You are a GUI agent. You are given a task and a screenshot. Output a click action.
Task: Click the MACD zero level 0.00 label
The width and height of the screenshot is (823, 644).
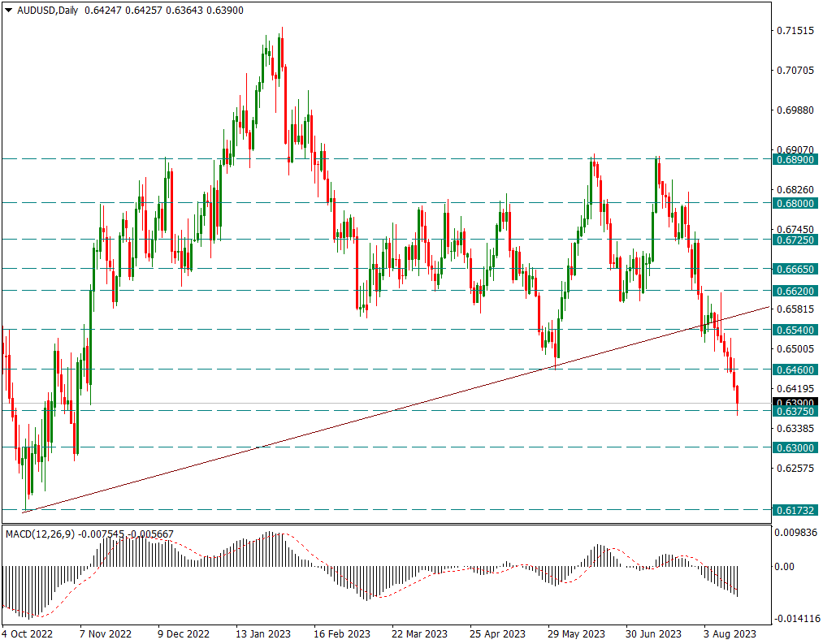pos(784,567)
